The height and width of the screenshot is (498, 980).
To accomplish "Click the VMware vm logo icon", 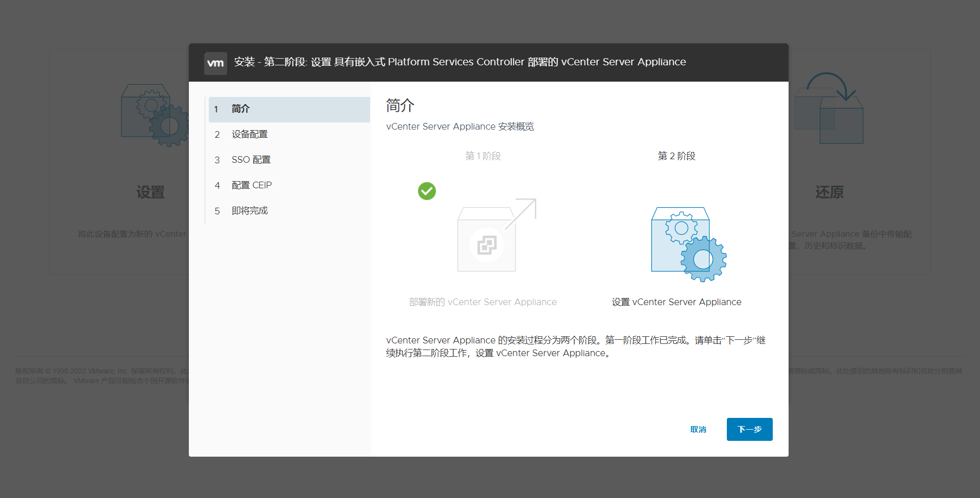I will [x=215, y=63].
